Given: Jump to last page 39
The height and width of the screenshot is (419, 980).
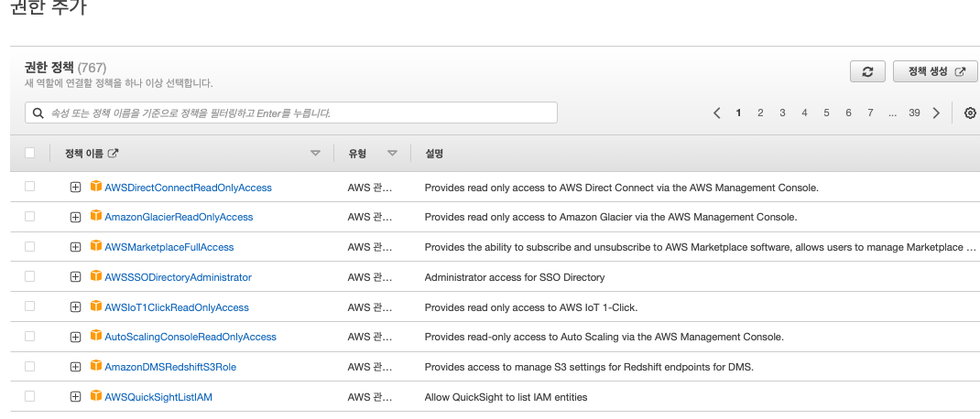Looking at the screenshot, I should point(914,113).
